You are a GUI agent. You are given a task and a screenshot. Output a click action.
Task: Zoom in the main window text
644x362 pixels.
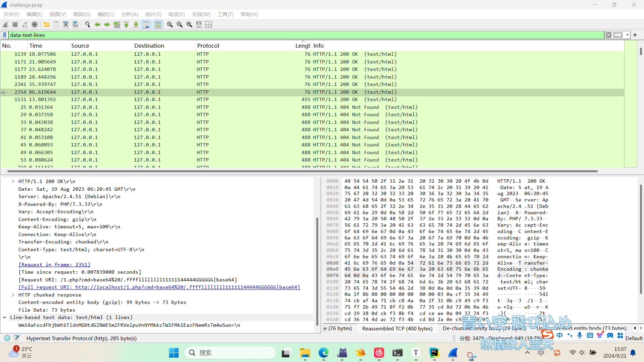pos(170,25)
